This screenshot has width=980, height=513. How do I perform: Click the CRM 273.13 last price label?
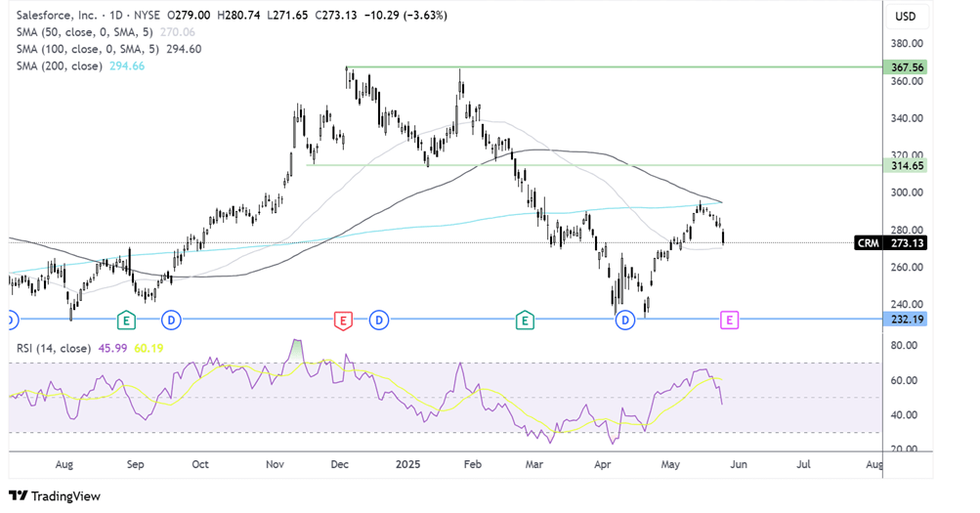[890, 243]
